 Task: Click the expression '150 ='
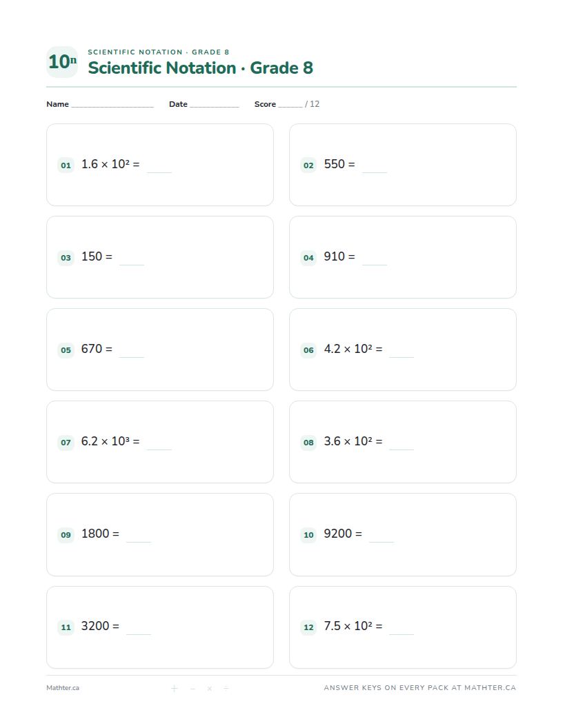point(97,256)
